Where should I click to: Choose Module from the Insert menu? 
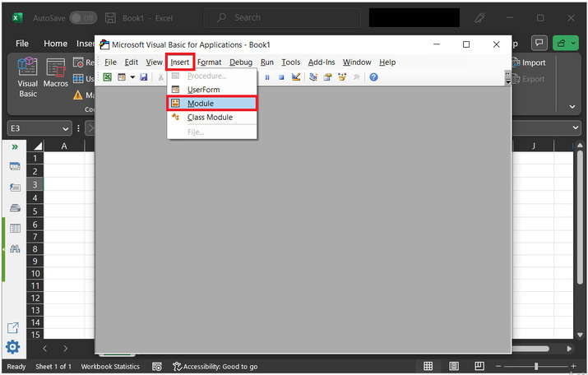(212, 104)
